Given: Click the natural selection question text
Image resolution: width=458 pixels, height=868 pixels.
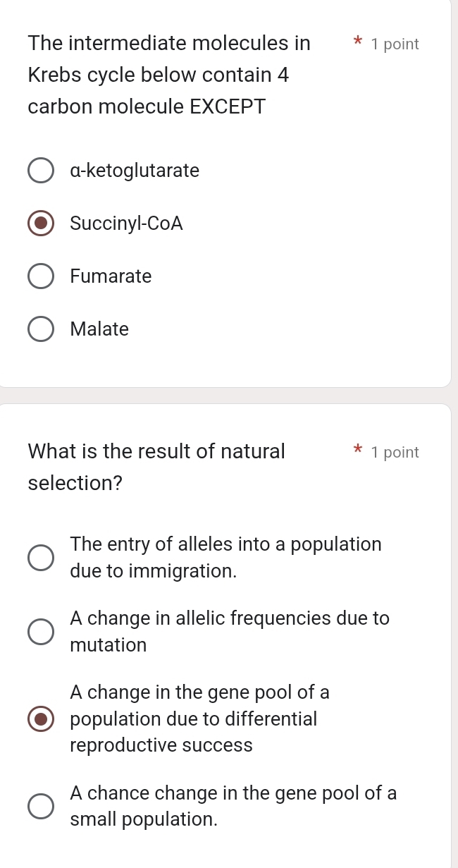Looking at the screenshot, I should coord(156,466).
